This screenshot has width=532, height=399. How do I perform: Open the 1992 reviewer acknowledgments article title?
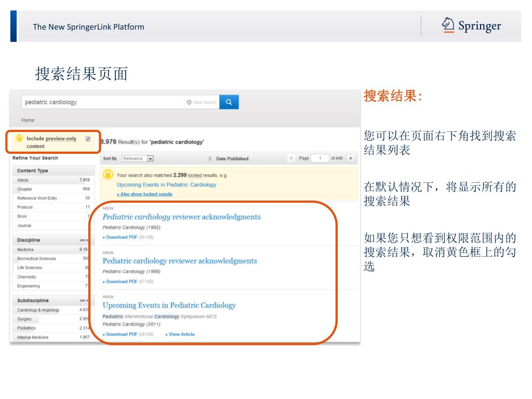click(181, 217)
